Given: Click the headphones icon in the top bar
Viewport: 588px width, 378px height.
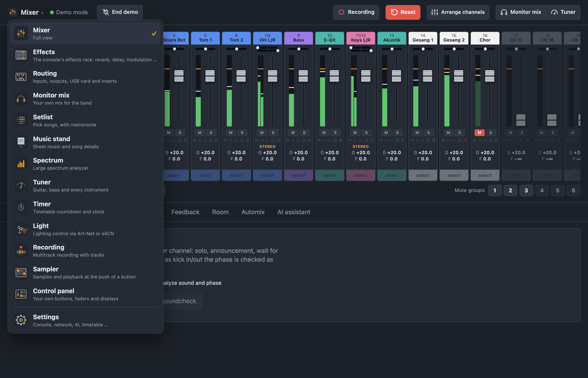Looking at the screenshot, I should 504,12.
